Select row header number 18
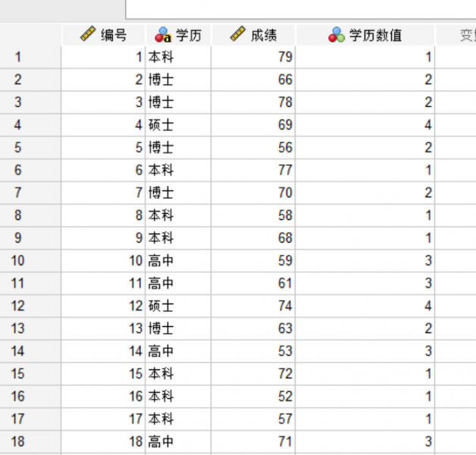476x455 pixels. [30, 441]
